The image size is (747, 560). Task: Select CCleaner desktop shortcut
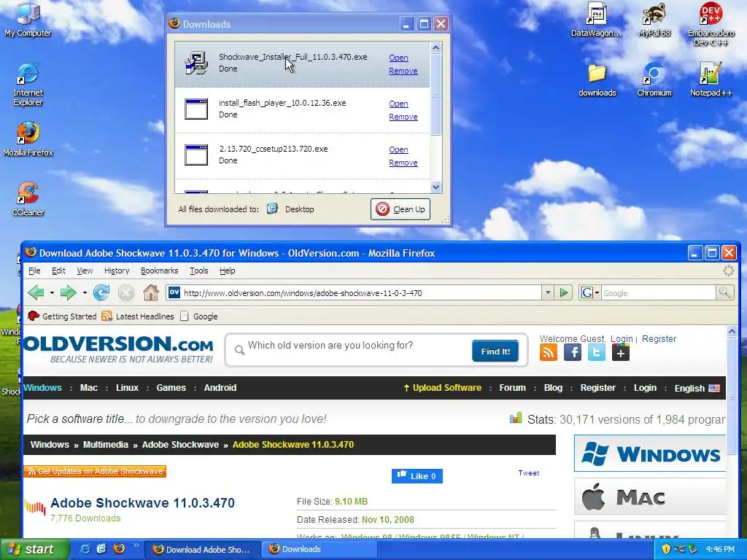[x=28, y=199]
